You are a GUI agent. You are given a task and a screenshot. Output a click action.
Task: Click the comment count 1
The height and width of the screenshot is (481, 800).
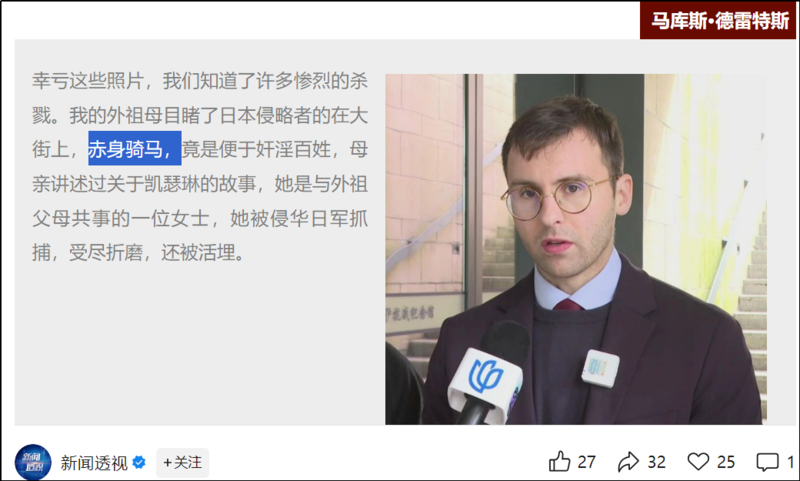click(790, 462)
